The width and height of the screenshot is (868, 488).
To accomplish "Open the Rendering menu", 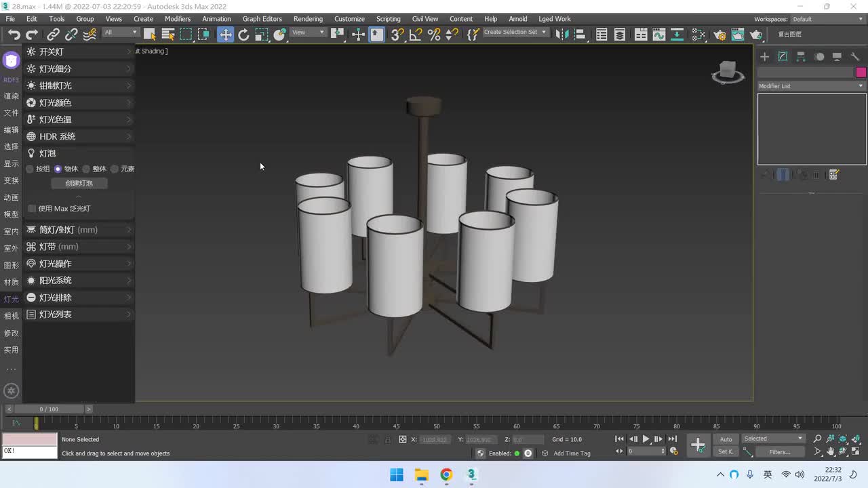I will [308, 19].
